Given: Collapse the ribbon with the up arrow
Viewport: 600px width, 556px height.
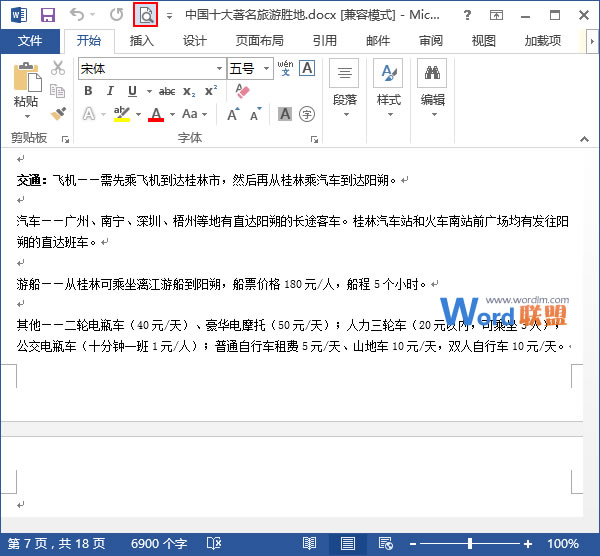Looking at the screenshot, I should point(584,139).
